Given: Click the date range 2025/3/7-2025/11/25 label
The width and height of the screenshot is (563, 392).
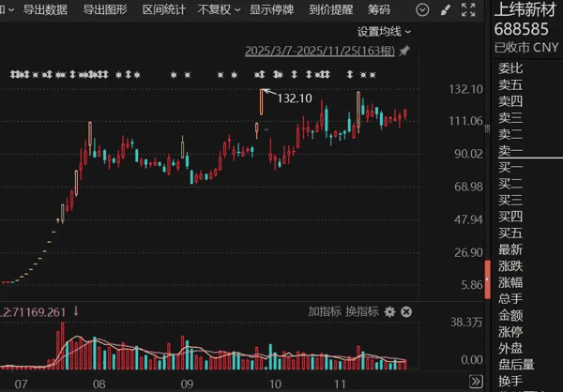Looking at the screenshot, I should (x=320, y=50).
